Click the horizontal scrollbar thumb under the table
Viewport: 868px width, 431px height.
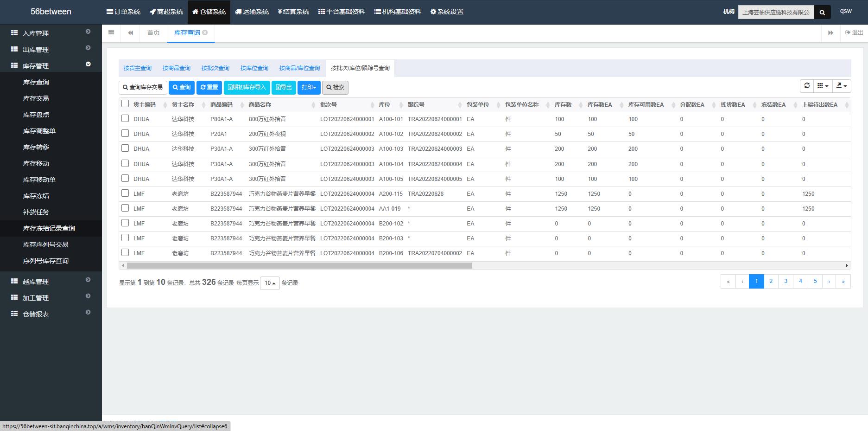(x=299, y=266)
